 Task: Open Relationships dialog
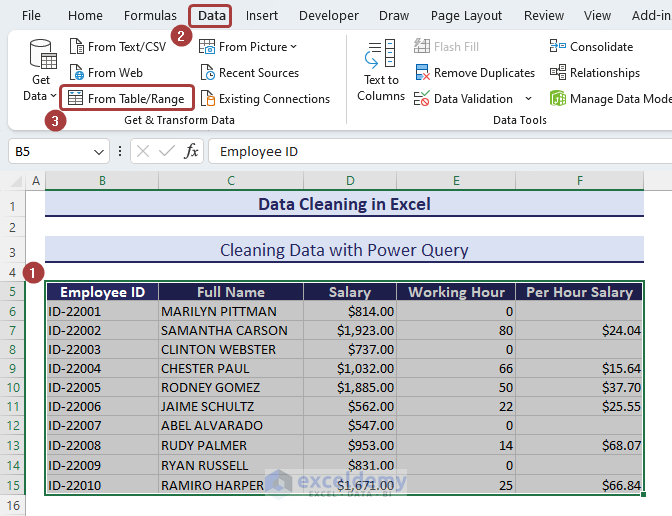coord(594,72)
